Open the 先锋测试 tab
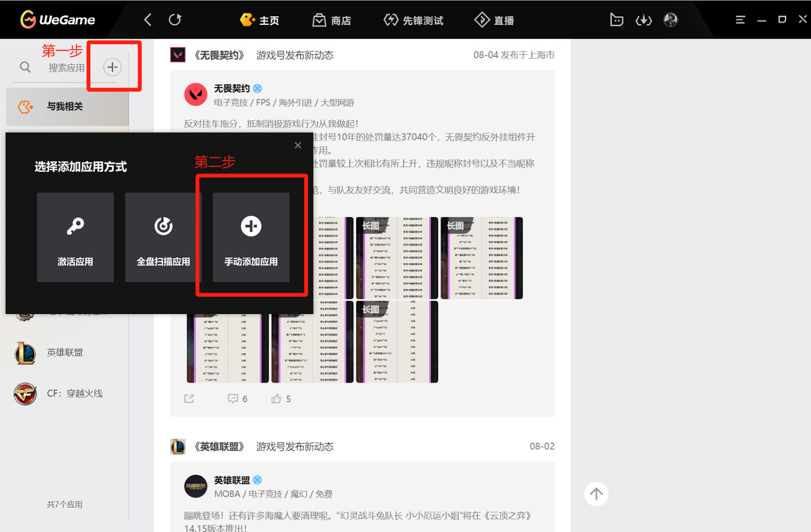 point(414,21)
